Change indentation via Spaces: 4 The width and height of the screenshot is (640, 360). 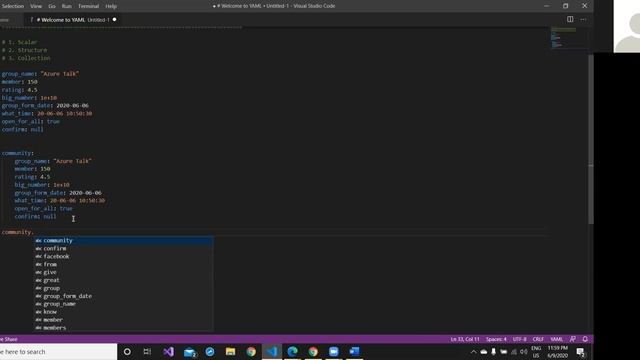(496, 339)
